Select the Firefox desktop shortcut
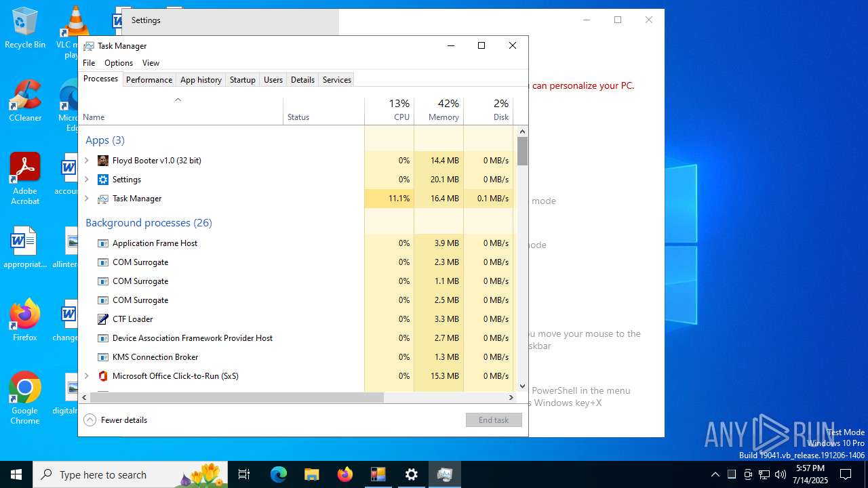 (x=25, y=320)
